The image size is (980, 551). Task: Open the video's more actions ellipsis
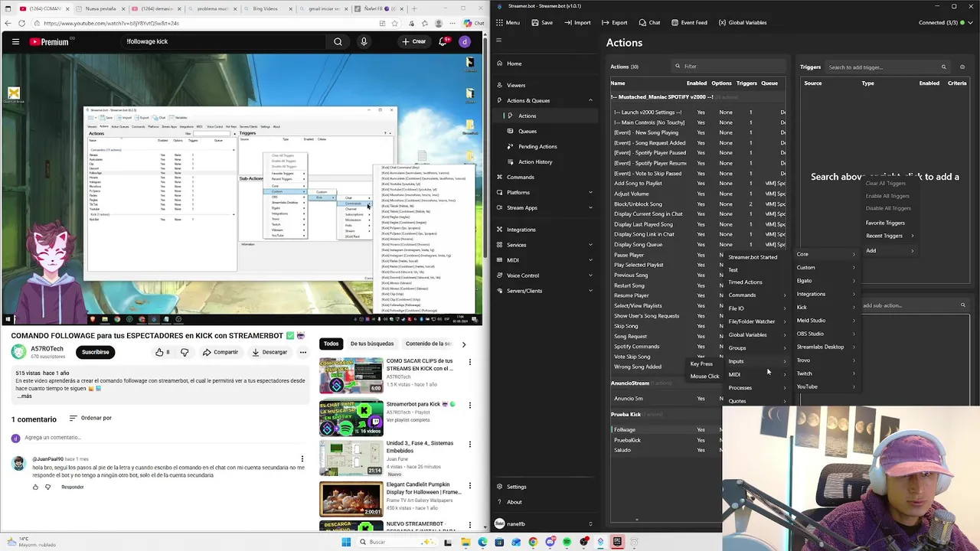(x=303, y=352)
